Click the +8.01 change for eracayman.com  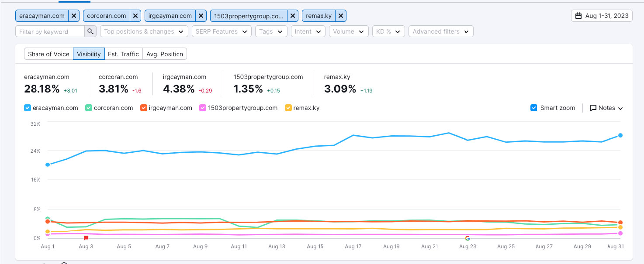tap(70, 91)
